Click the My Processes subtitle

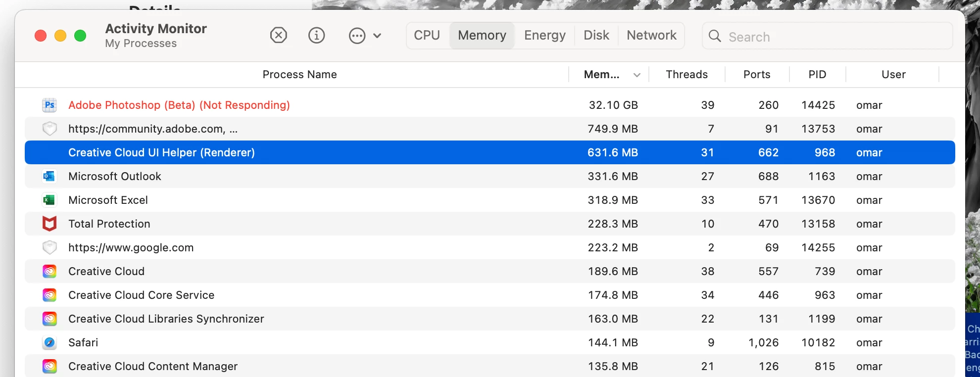(x=141, y=44)
